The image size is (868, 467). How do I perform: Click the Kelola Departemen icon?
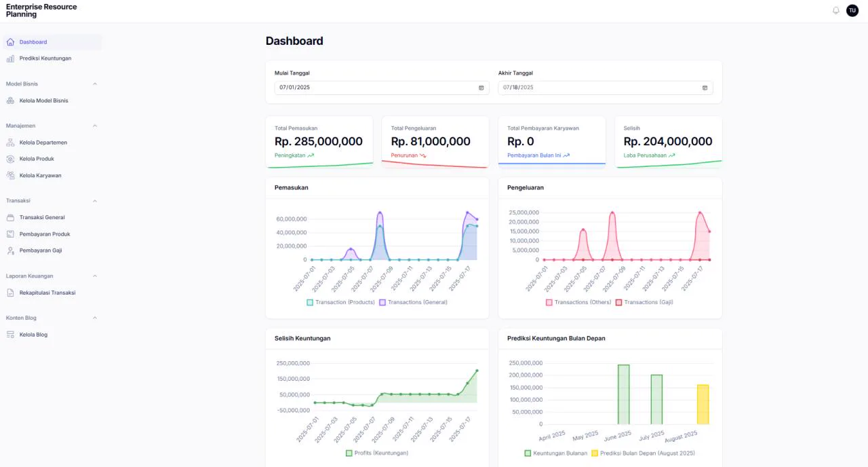tap(10, 143)
